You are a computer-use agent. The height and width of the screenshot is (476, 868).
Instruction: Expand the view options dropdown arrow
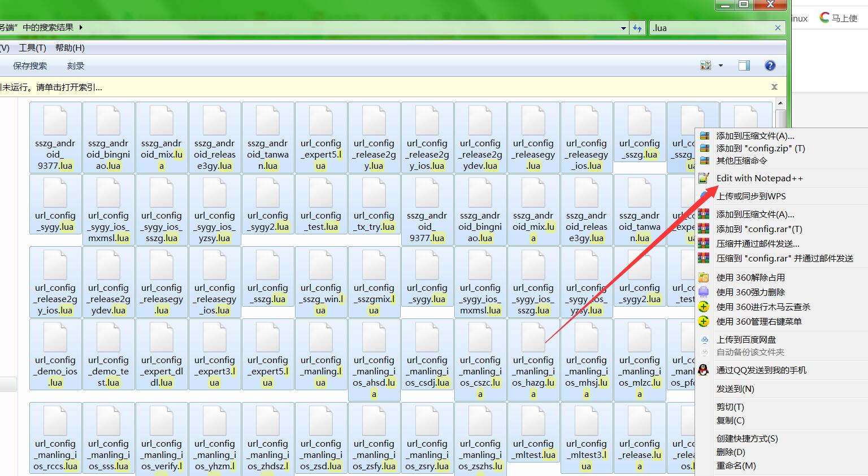[x=721, y=66]
